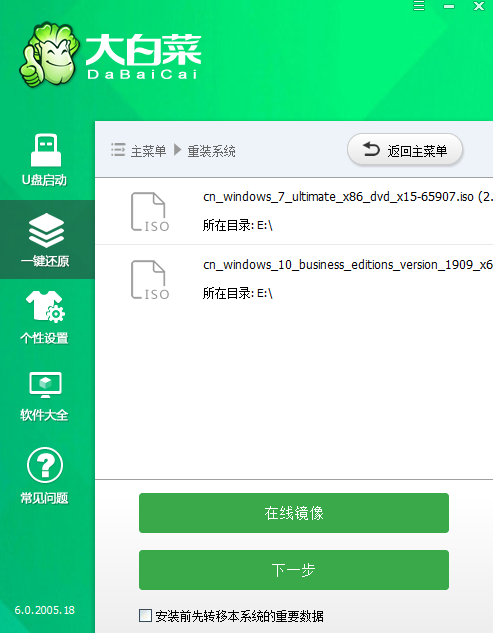Click the ISO icon for the Windows 7 image

pyautogui.click(x=150, y=212)
